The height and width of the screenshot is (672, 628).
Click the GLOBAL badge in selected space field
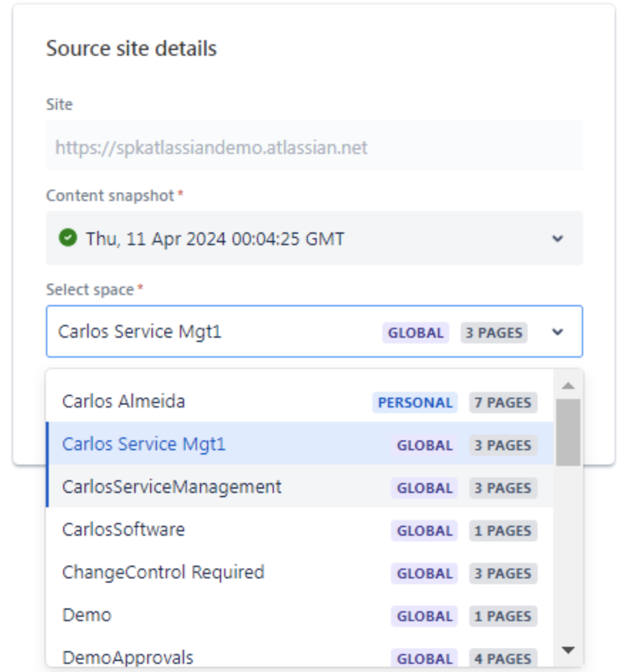coord(415,333)
